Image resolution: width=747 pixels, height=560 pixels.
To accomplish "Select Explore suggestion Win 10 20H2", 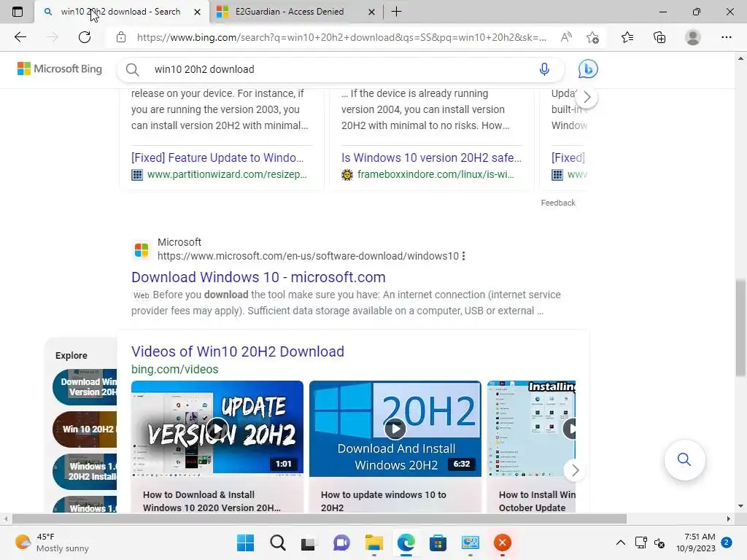I will pos(85,429).
